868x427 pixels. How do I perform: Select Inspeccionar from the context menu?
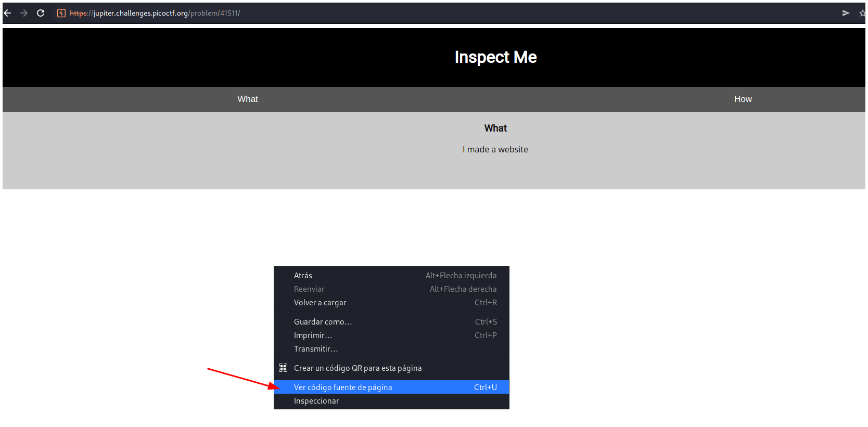316,401
